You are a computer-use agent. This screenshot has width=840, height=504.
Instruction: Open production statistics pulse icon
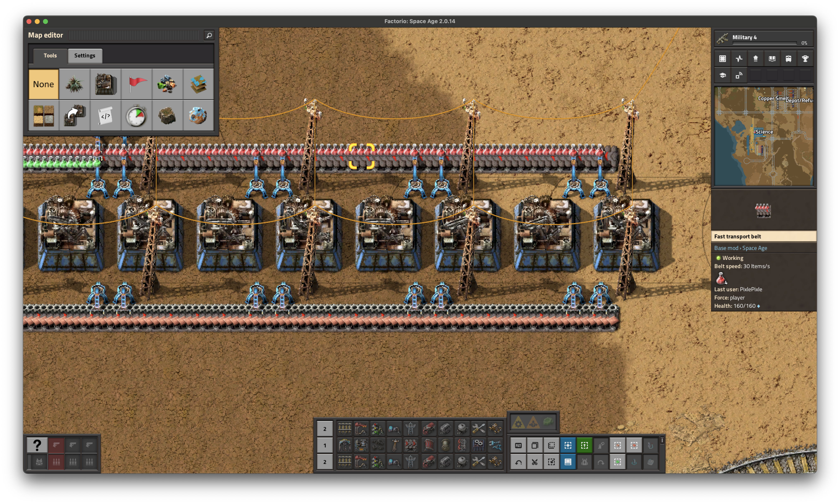click(x=739, y=59)
